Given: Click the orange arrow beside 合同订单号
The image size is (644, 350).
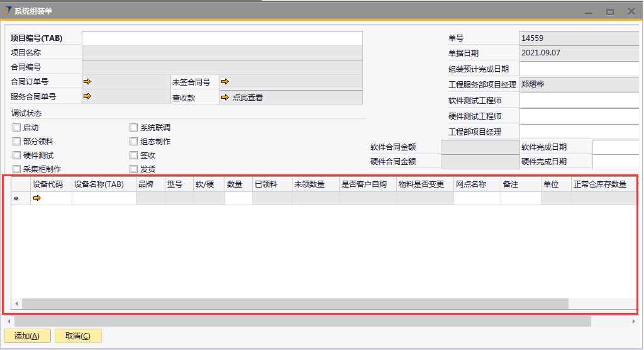Looking at the screenshot, I should point(87,82).
